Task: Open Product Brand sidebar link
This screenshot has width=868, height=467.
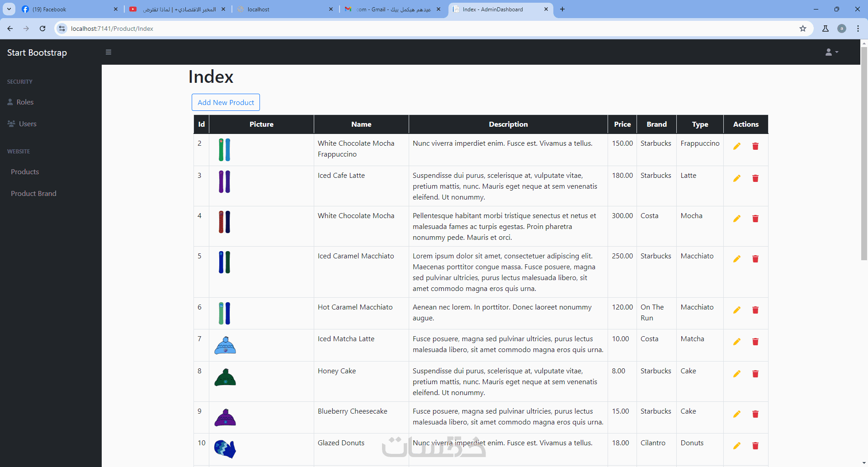Action: [33, 193]
